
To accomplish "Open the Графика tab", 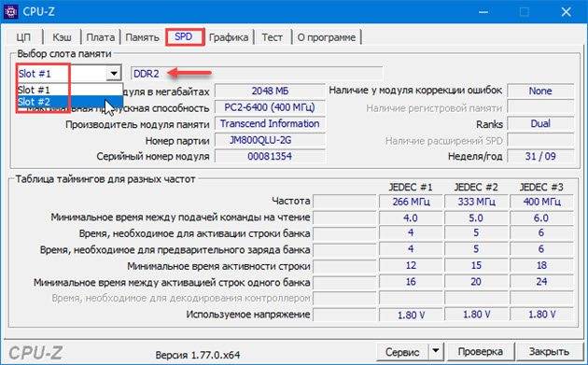I will [229, 37].
